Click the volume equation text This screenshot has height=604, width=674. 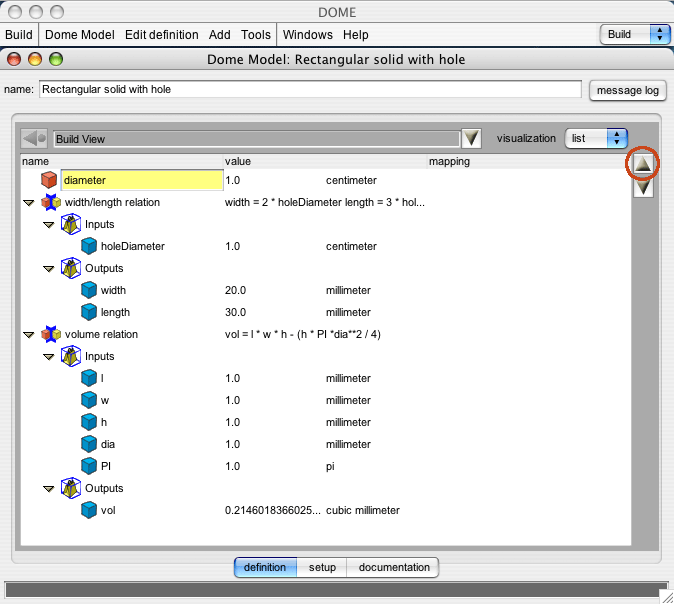pyautogui.click(x=303, y=334)
